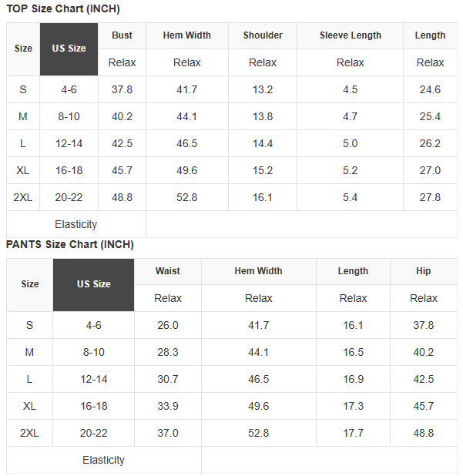The width and height of the screenshot is (463, 476).
Task: Select the waist value 26.0
Action: pos(168,325)
